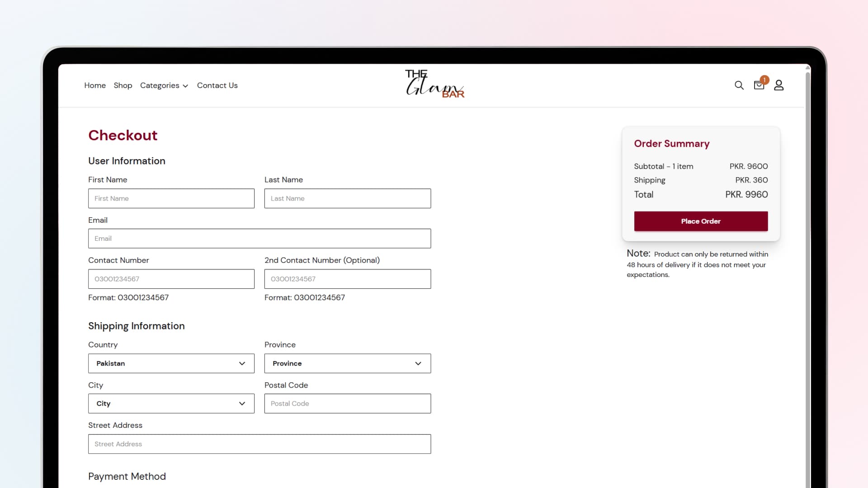Open the user account profile icon
Screen dimensions: 868x488
pyautogui.click(x=778, y=85)
